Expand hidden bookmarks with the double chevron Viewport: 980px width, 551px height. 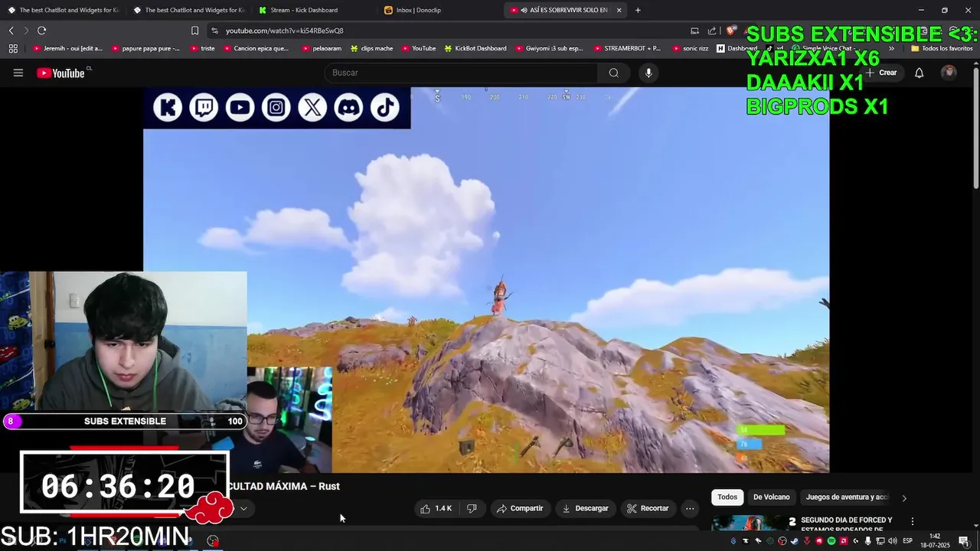[891, 48]
